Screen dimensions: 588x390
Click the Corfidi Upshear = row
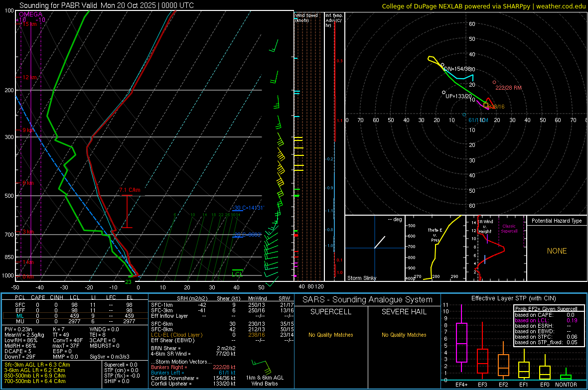193,384
